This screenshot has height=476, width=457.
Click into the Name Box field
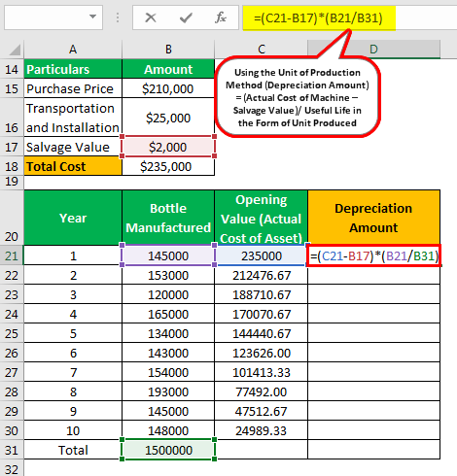(x=53, y=17)
